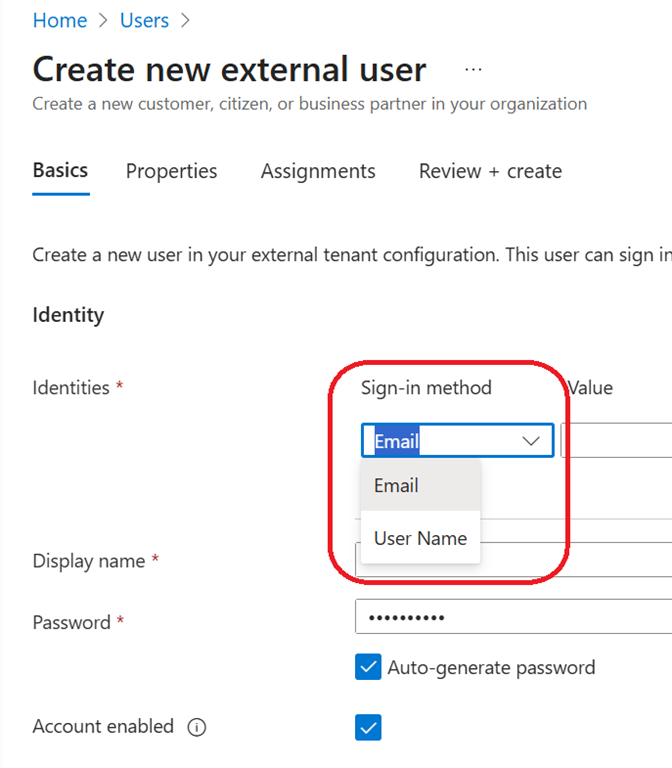Click the Account enabled label text

(x=103, y=727)
